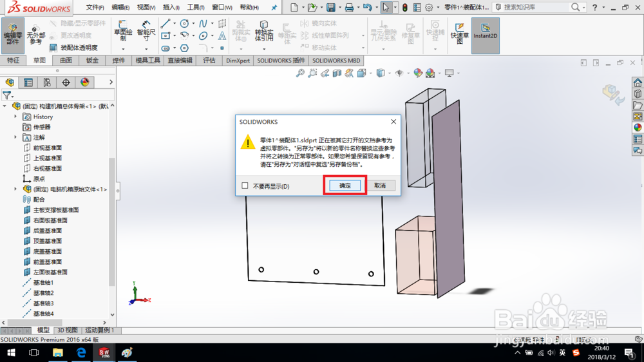Screen dimensions: 644x362
Task: Open the help question mark dropdown
Action: 603,7
